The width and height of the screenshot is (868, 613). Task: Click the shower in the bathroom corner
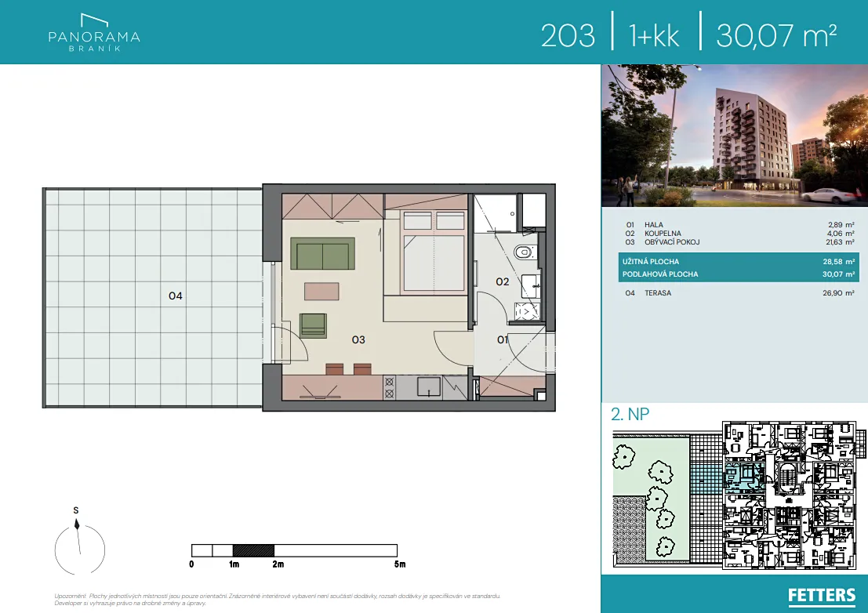point(496,212)
